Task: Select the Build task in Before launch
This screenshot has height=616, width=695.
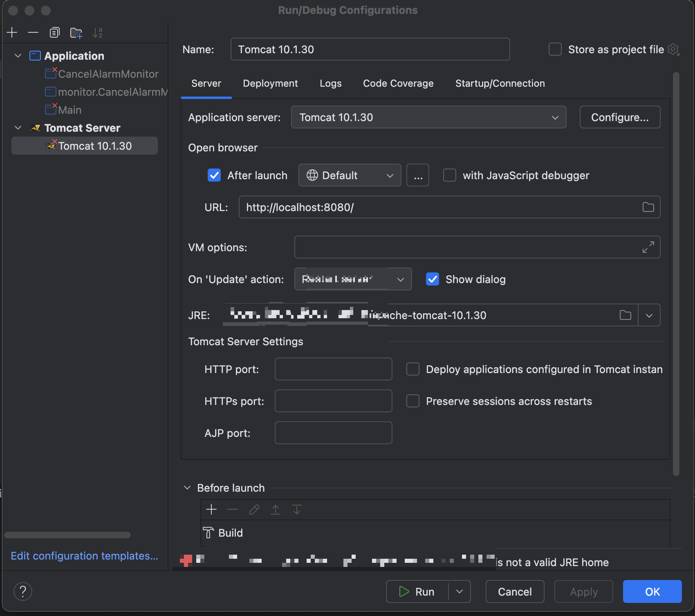Action: coord(435,533)
